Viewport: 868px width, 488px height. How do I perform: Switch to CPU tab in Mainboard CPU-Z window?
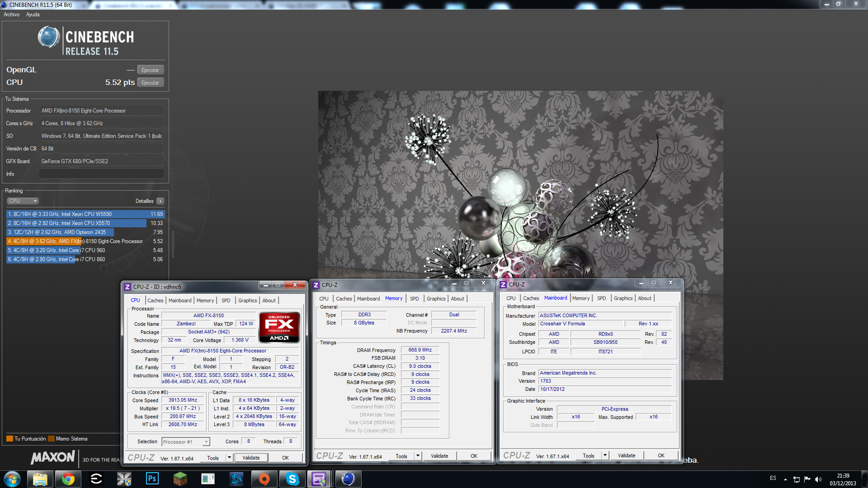point(511,298)
